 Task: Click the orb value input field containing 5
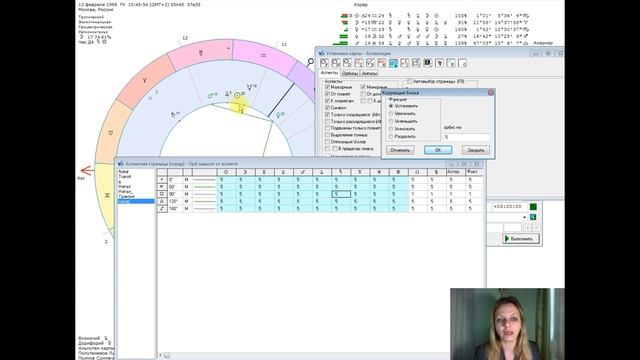467,137
